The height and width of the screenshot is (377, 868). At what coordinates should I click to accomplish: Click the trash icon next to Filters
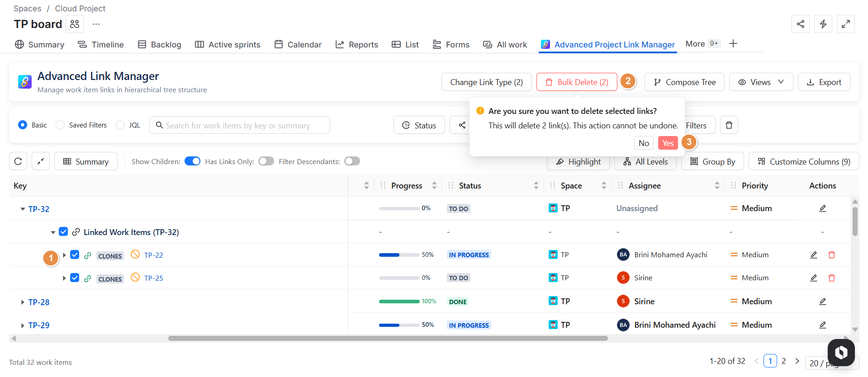729,125
